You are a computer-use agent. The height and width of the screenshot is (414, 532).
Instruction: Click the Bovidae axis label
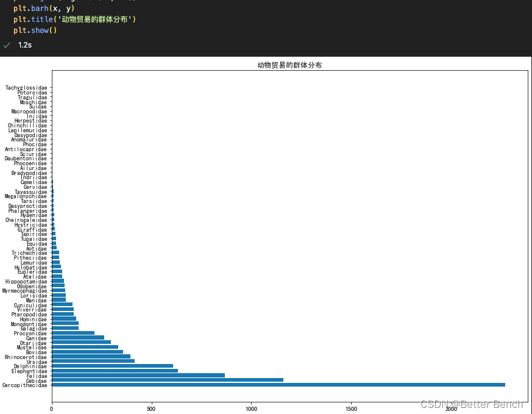(37, 352)
